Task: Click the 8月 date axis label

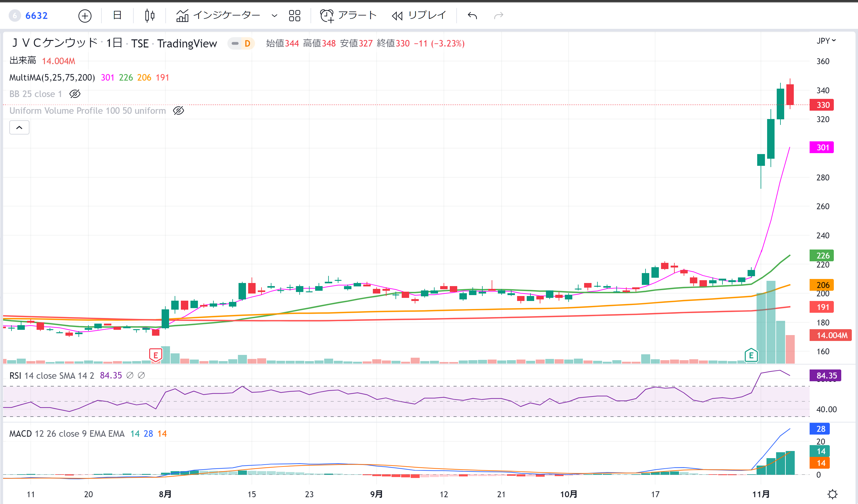Action: 165,494
